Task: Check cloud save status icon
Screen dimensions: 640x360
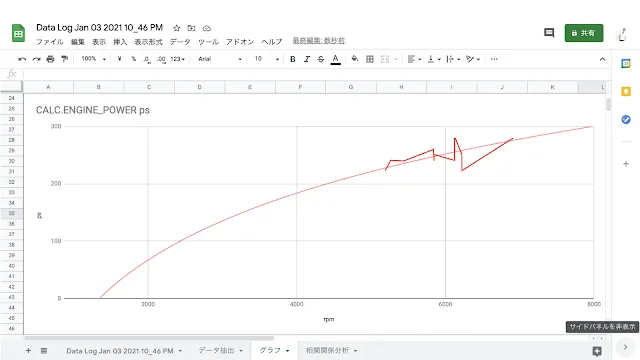Action: point(207,28)
